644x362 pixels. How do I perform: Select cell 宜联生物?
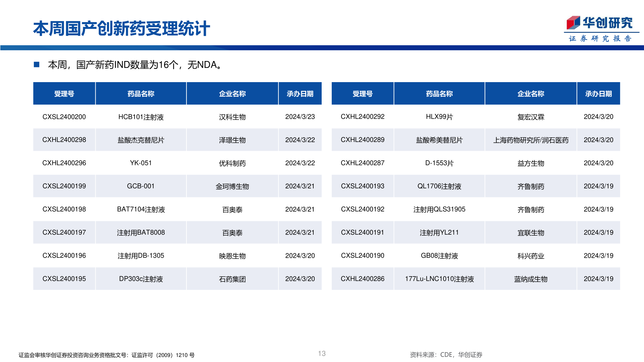tap(531, 232)
